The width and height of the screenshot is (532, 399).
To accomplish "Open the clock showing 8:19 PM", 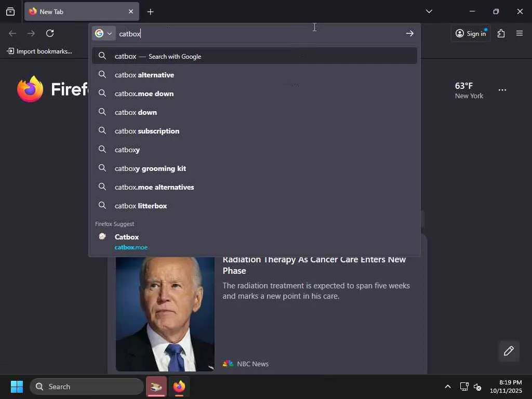I will [506, 387].
